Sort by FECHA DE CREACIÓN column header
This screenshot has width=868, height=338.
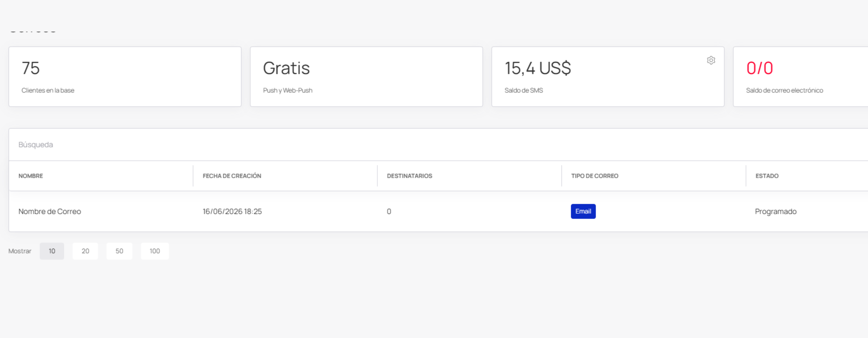click(232, 176)
